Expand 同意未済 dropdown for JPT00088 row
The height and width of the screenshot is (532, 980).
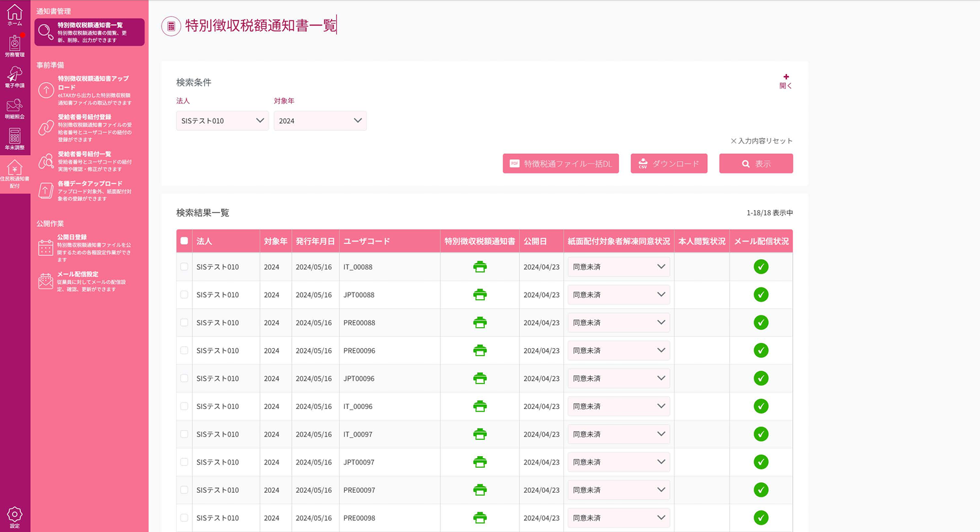click(x=618, y=295)
